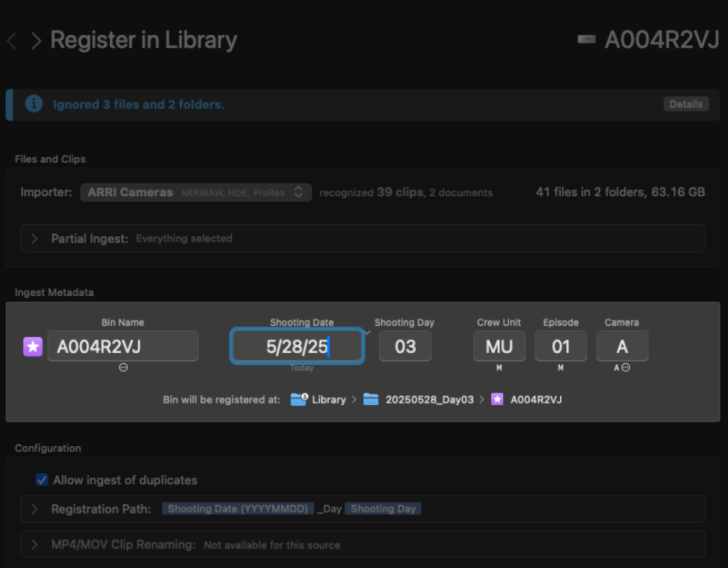Click the circled minus icon under Camera field
Image resolution: width=728 pixels, height=568 pixels.
click(x=626, y=368)
